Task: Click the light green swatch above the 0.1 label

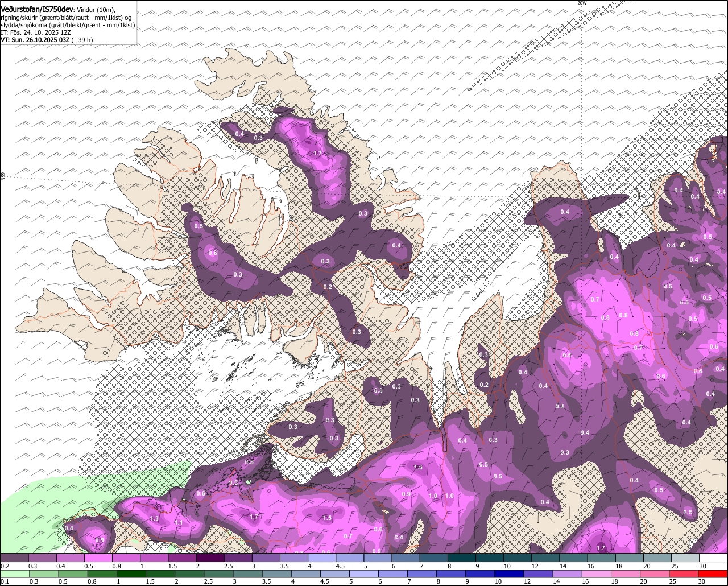Action: pos(14,574)
